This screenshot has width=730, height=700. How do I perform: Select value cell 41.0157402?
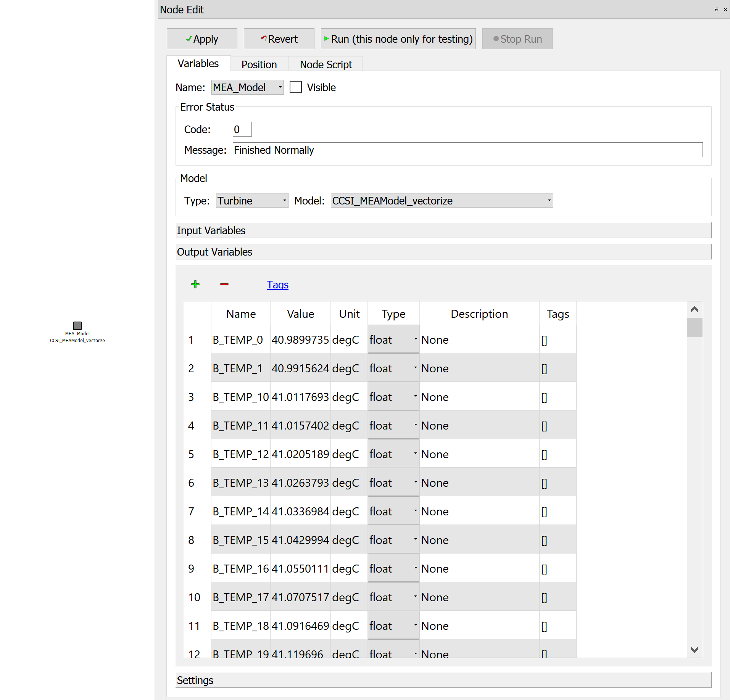[x=300, y=425]
